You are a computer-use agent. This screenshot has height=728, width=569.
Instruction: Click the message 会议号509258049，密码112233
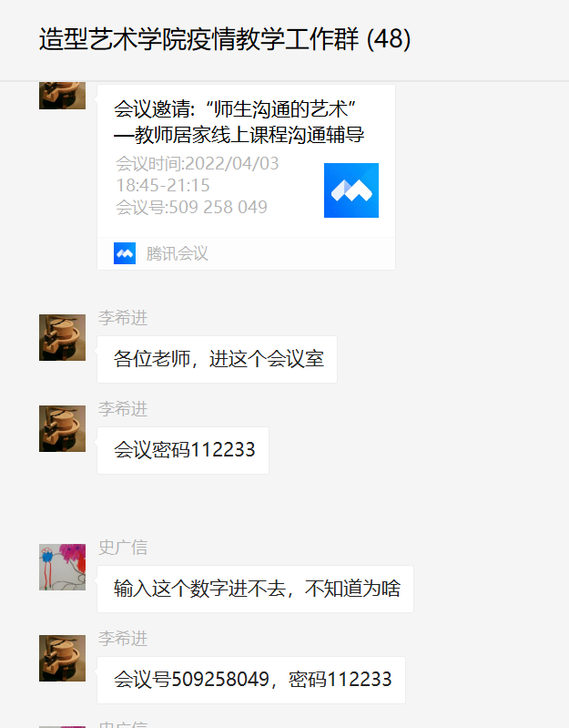[x=251, y=681]
